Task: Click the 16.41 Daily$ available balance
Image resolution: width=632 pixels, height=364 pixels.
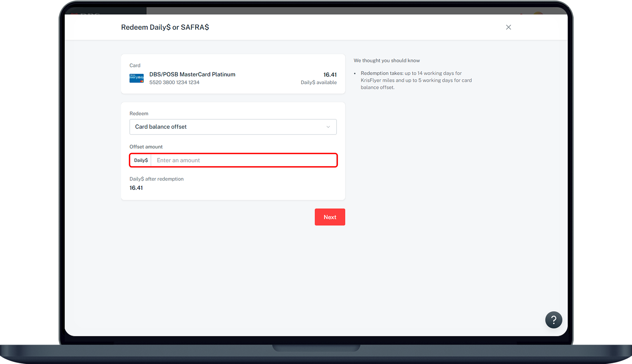Action: [x=330, y=75]
